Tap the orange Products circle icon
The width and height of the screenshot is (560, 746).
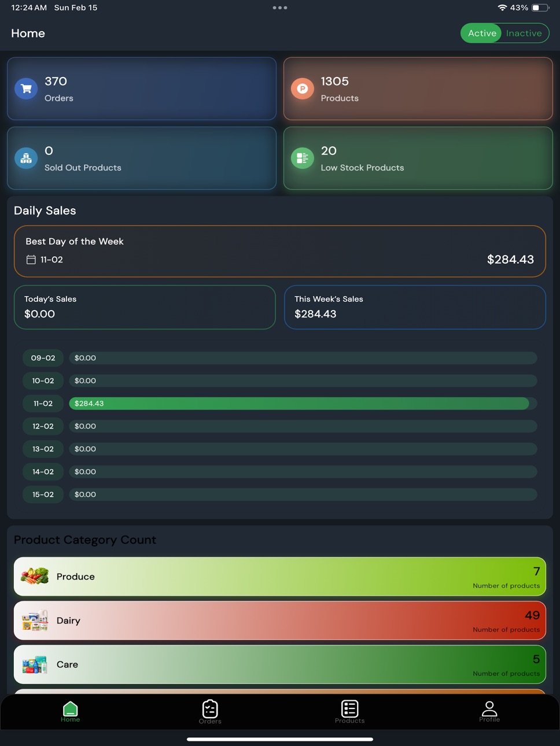(x=302, y=88)
